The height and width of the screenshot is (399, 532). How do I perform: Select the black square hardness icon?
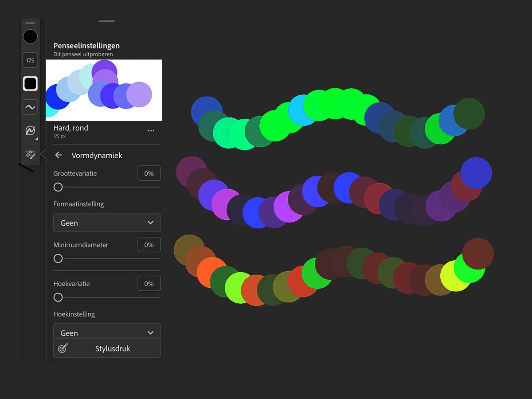30,83
